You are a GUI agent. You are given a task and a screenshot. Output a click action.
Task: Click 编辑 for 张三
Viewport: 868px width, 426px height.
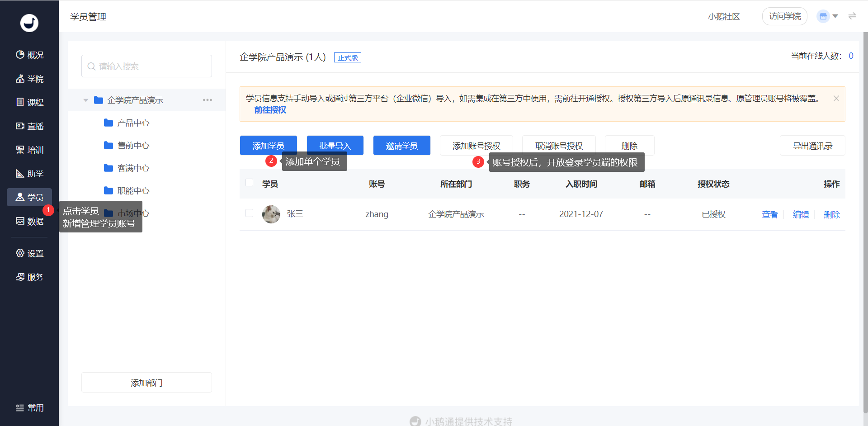pos(801,214)
